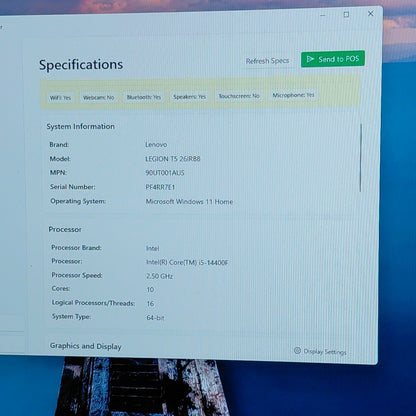This screenshot has height=416, width=416.
Task: Select the Touchscreen: No badge
Action: pyautogui.click(x=239, y=96)
